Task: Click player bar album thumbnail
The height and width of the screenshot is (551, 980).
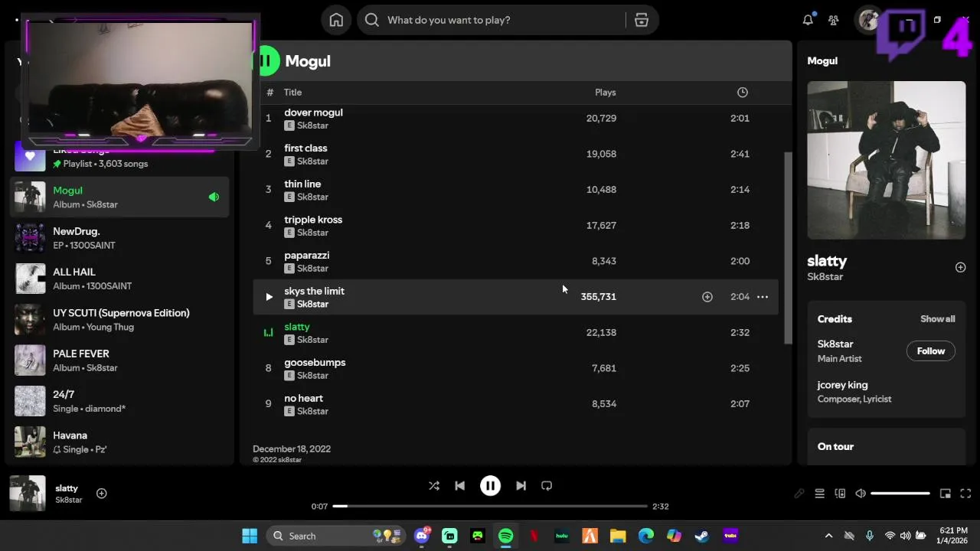Action: click(28, 494)
